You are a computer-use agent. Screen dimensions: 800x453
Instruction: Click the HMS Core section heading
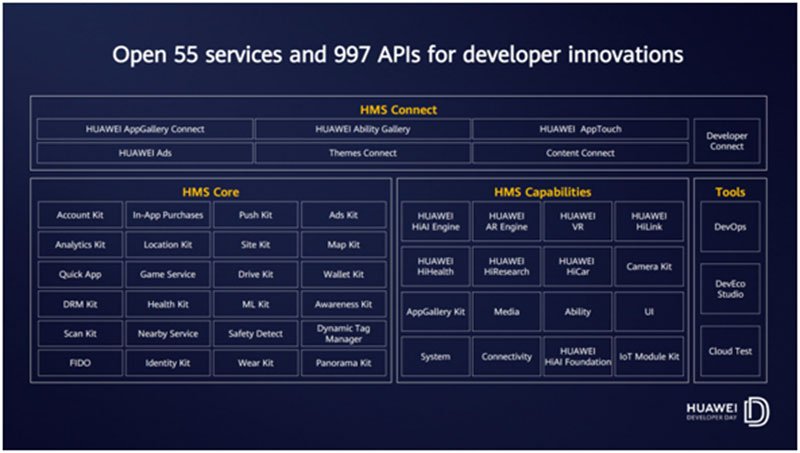tap(210, 191)
